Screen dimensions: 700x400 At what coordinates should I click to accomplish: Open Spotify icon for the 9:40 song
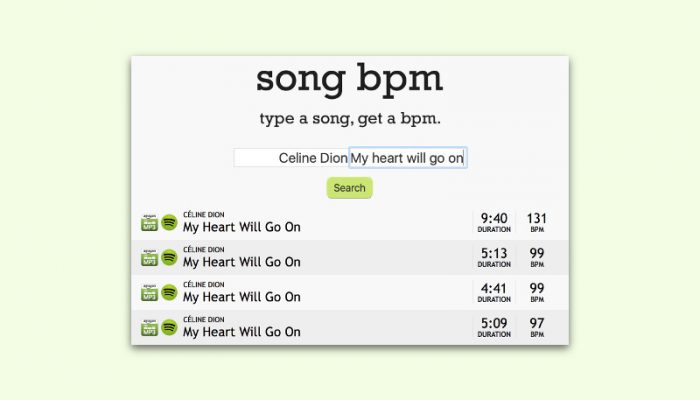pyautogui.click(x=169, y=222)
